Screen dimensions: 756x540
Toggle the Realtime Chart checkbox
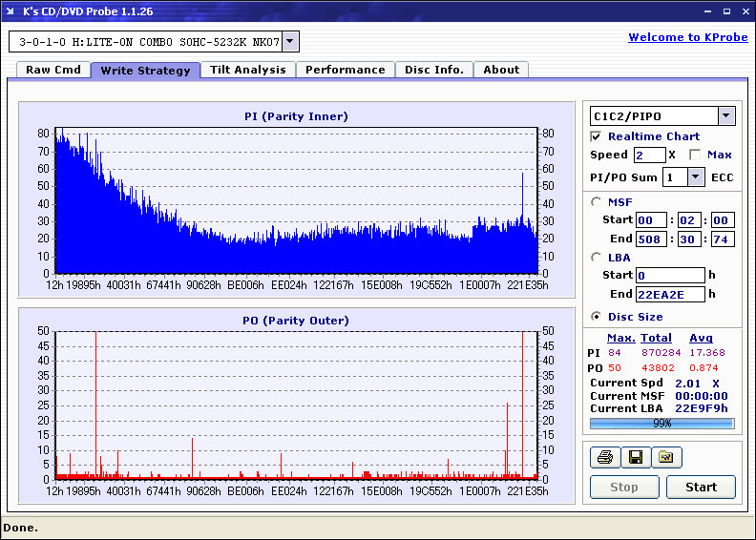tap(597, 136)
